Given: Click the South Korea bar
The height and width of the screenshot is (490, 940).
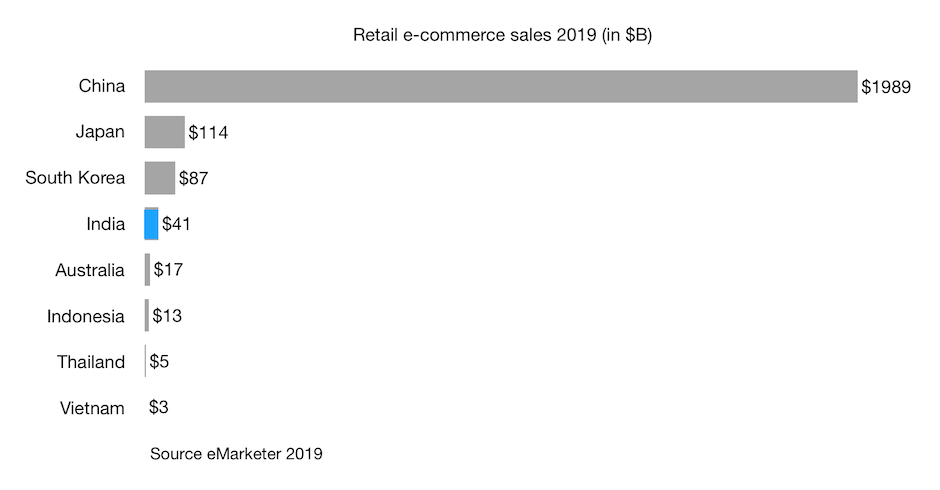Looking at the screenshot, I should click(x=159, y=178).
